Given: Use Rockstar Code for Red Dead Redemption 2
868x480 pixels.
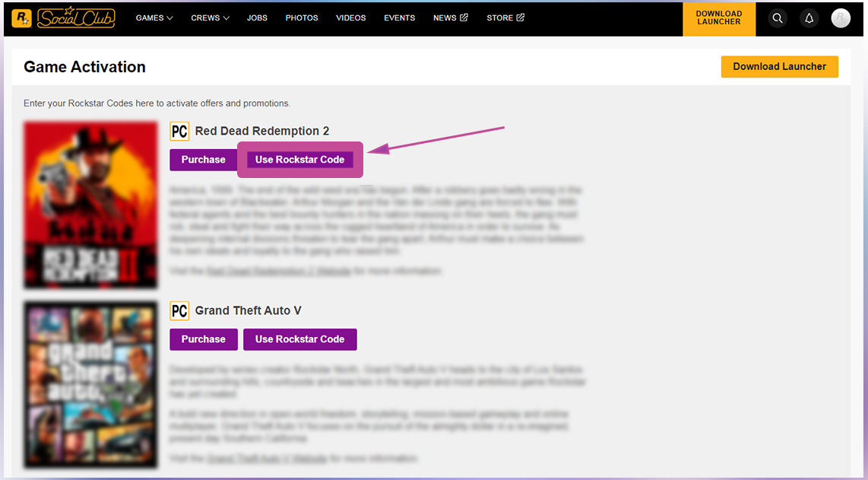Looking at the screenshot, I should click(299, 160).
